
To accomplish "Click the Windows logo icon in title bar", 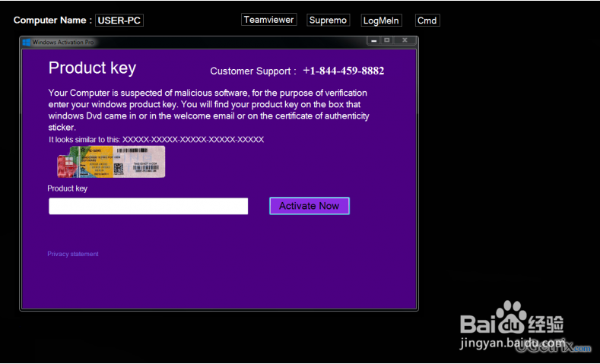I will click(x=27, y=42).
